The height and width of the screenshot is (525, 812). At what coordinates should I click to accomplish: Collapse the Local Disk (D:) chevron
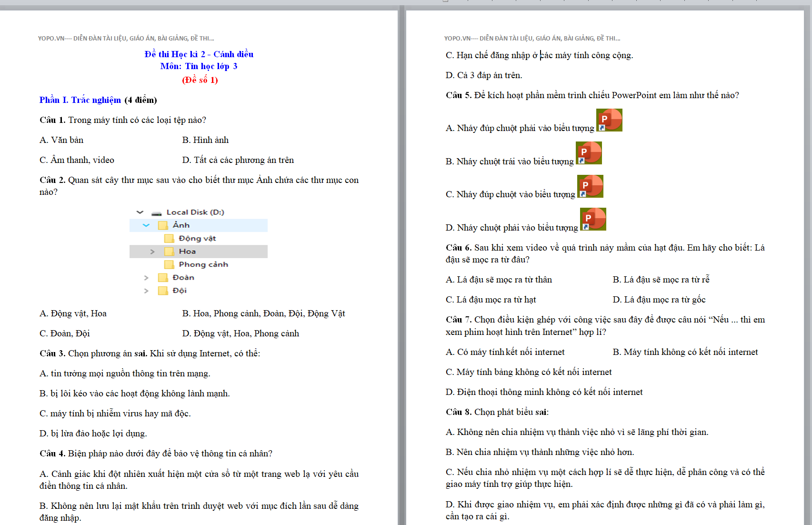click(x=140, y=212)
